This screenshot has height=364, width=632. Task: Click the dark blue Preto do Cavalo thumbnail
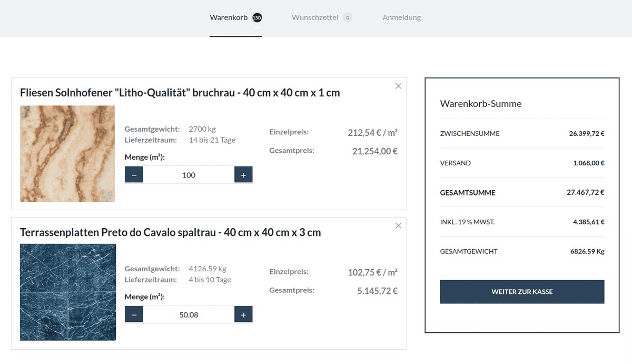pyautogui.click(x=67, y=292)
